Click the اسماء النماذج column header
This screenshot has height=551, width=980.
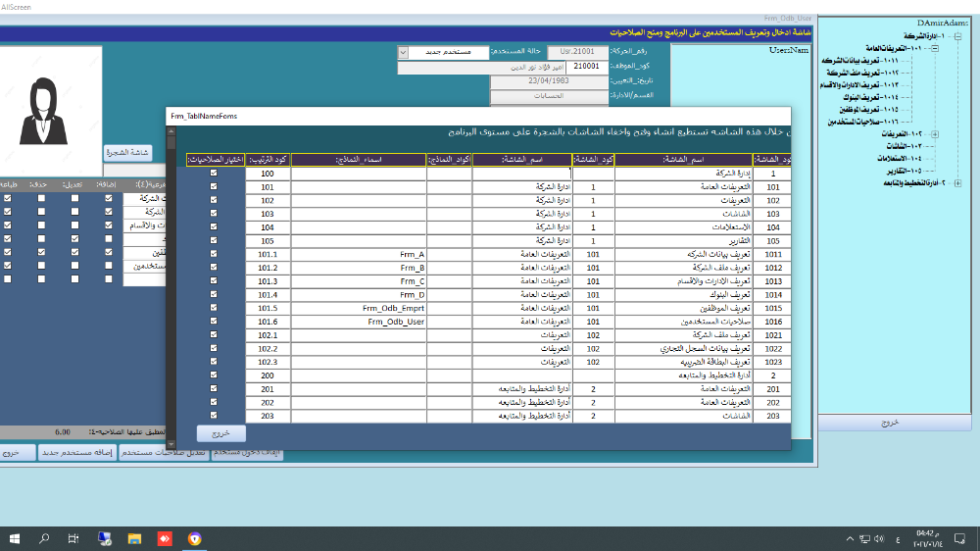tap(359, 160)
